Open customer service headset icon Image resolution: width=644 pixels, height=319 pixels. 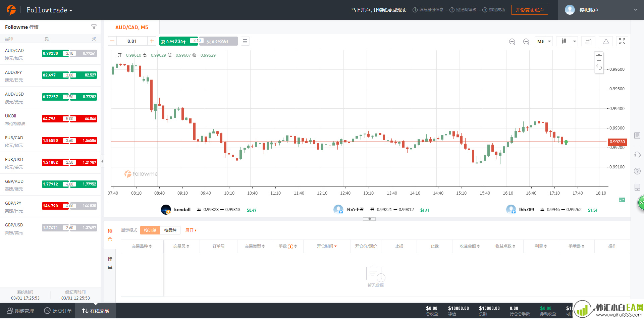click(637, 155)
